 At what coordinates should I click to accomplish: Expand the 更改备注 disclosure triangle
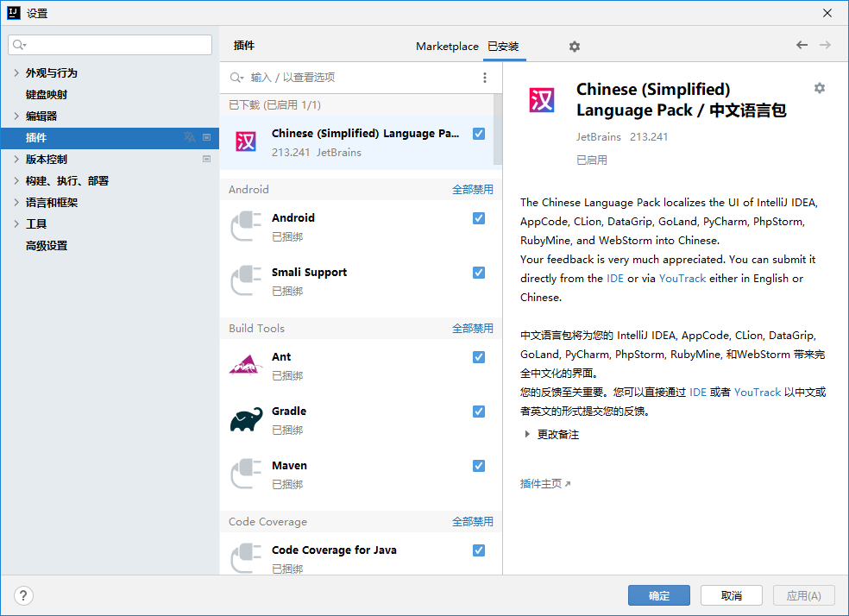(x=527, y=433)
